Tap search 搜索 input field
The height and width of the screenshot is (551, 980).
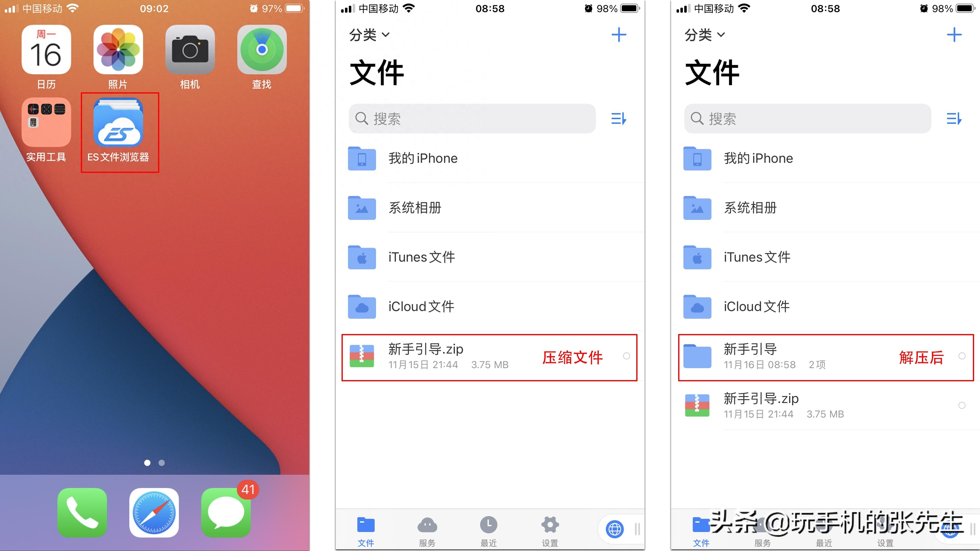click(x=471, y=119)
